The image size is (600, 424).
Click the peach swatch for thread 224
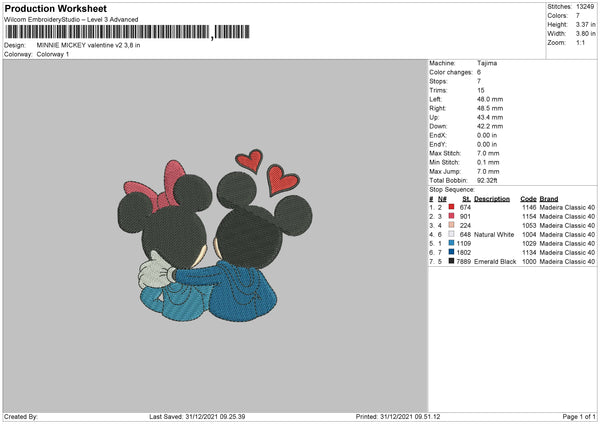(451, 225)
